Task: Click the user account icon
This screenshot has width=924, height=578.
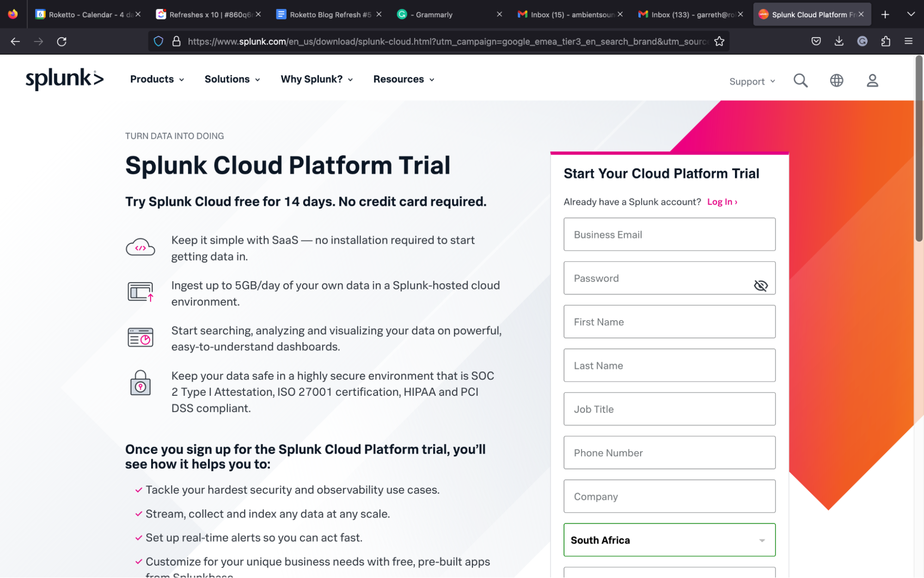Action: 872,80
